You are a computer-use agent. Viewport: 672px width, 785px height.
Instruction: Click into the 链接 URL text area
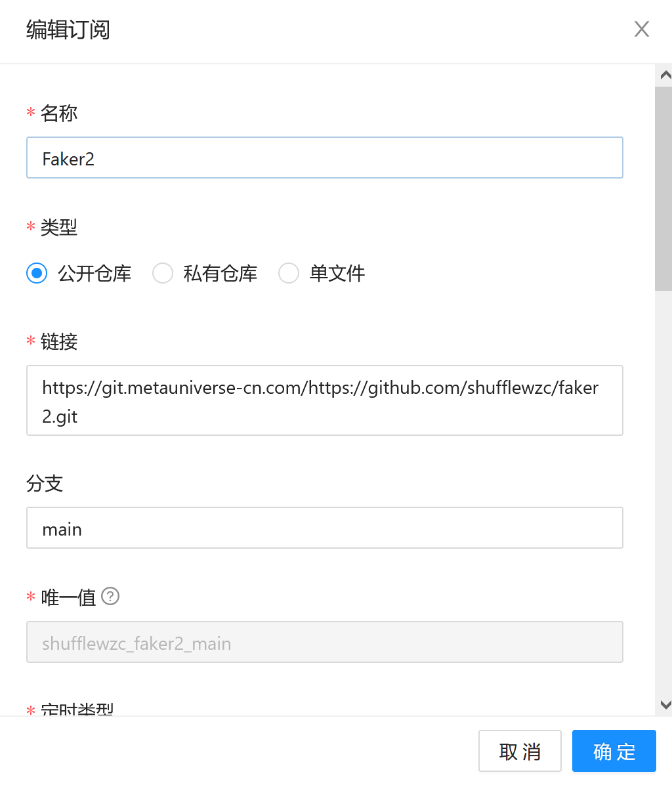pyautogui.click(x=324, y=400)
